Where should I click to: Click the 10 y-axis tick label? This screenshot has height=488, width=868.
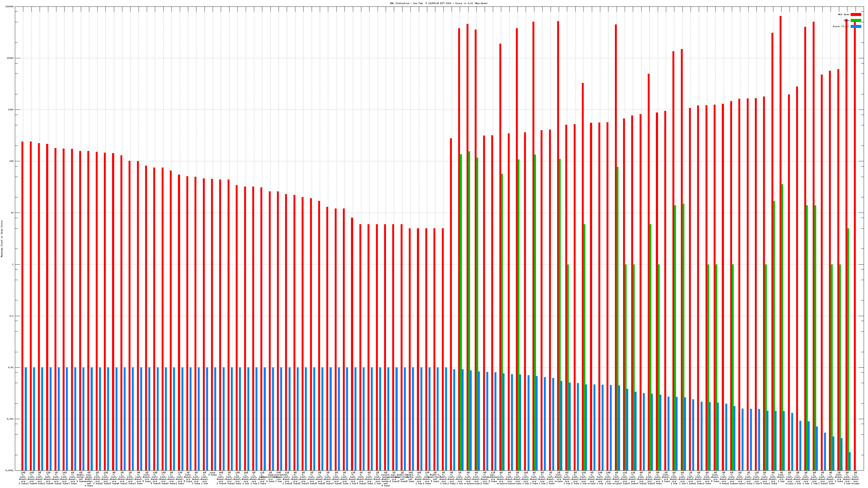[x=12, y=213]
